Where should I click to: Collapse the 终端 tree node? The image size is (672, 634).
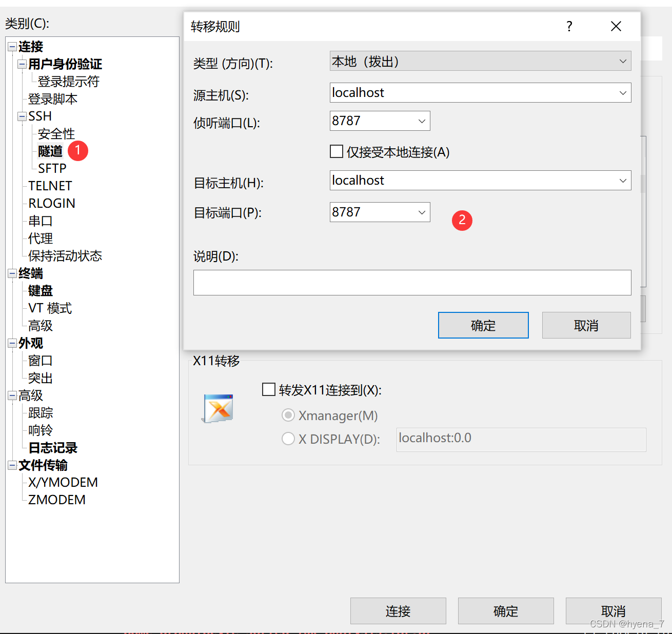[12, 273]
